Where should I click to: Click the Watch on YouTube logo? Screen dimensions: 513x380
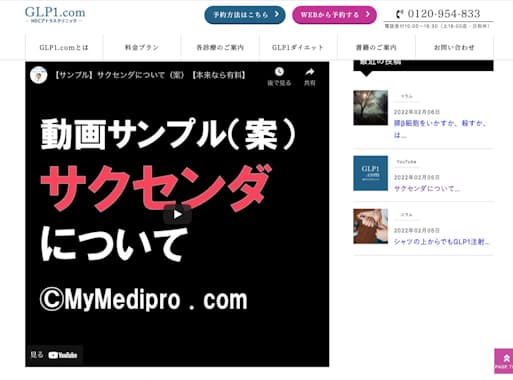[63, 355]
